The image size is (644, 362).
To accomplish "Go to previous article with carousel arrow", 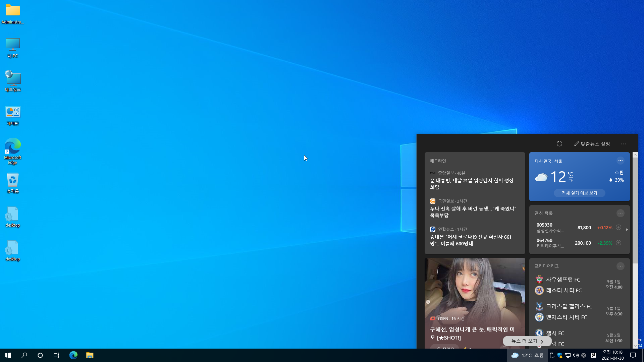I will tap(428, 302).
